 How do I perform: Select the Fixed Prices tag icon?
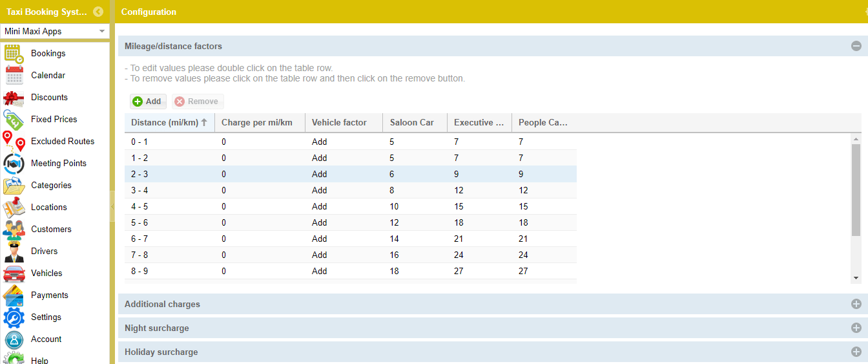[14, 120]
